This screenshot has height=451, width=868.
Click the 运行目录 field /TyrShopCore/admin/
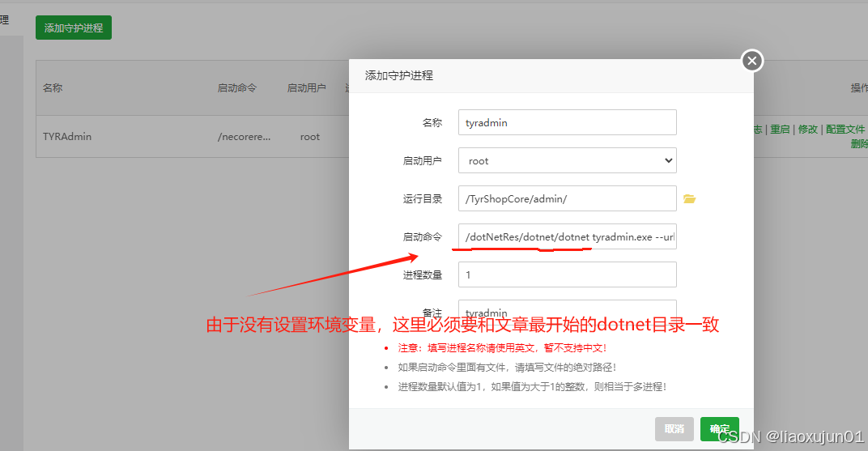(x=568, y=198)
